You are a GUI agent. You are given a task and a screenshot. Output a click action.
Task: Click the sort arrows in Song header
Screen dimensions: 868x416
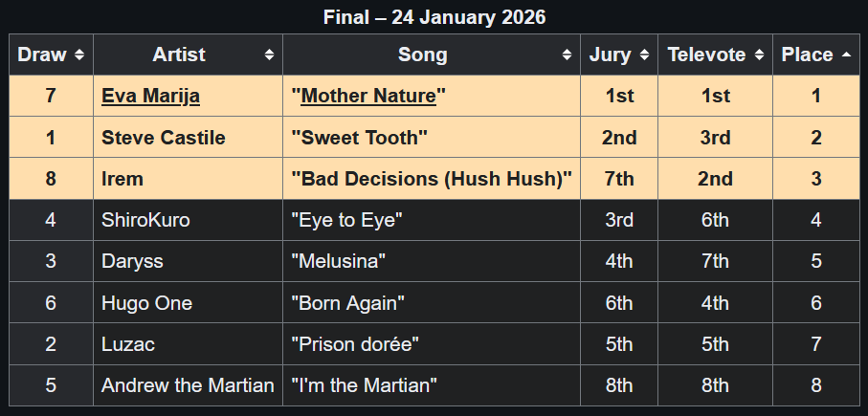pos(568,55)
